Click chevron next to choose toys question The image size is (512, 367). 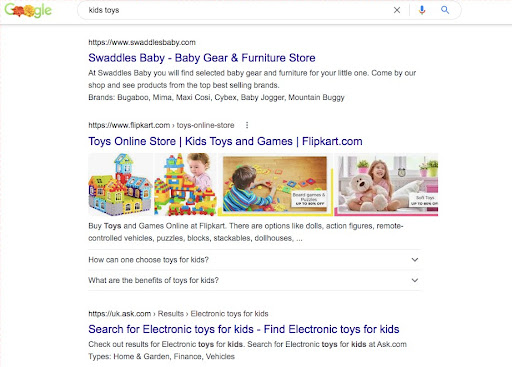[415, 260]
